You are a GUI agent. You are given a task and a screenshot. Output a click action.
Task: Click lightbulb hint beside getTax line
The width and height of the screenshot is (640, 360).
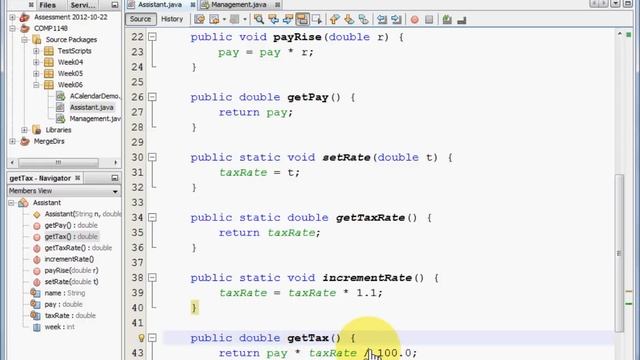(x=141, y=338)
